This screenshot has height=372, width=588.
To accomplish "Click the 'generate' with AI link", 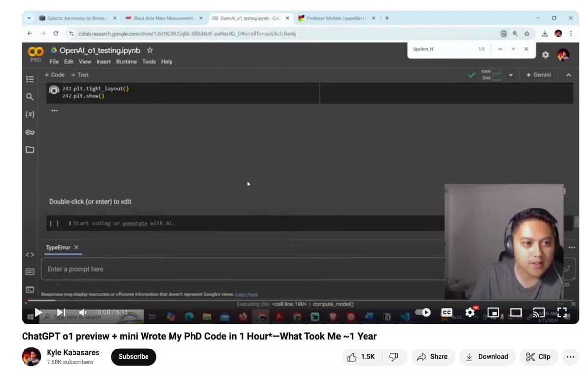I will [135, 223].
